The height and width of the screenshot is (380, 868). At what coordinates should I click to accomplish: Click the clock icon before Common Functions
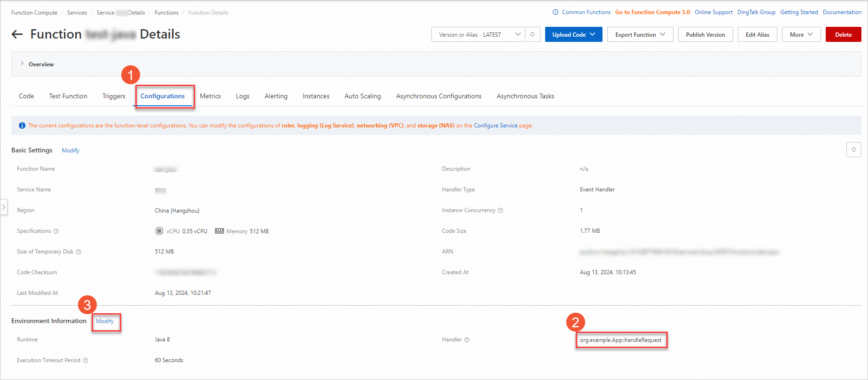(x=555, y=12)
